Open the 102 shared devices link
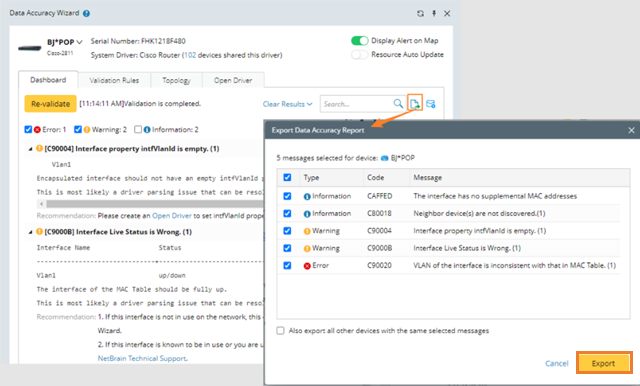This screenshot has width=640, height=386. click(190, 55)
